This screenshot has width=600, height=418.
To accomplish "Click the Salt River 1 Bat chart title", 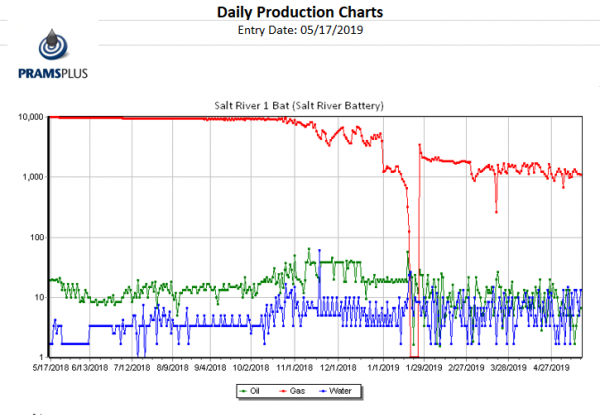I will coord(299,105).
